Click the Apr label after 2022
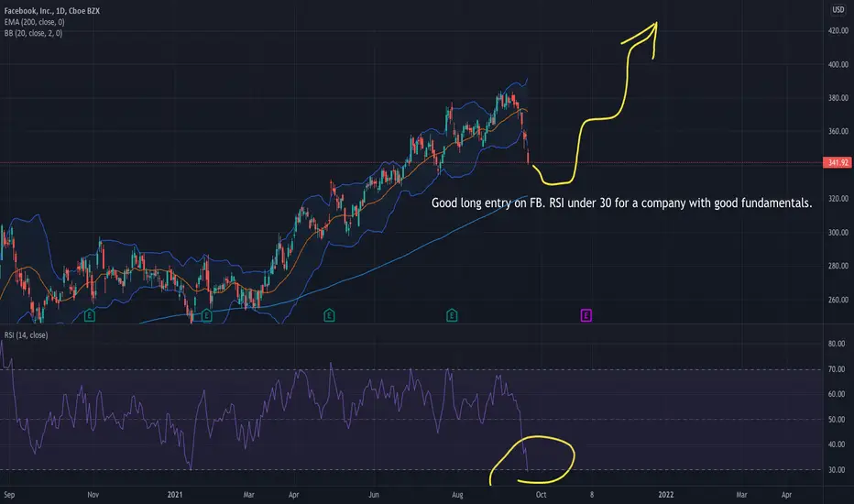This screenshot has width=854, height=504. point(786,495)
